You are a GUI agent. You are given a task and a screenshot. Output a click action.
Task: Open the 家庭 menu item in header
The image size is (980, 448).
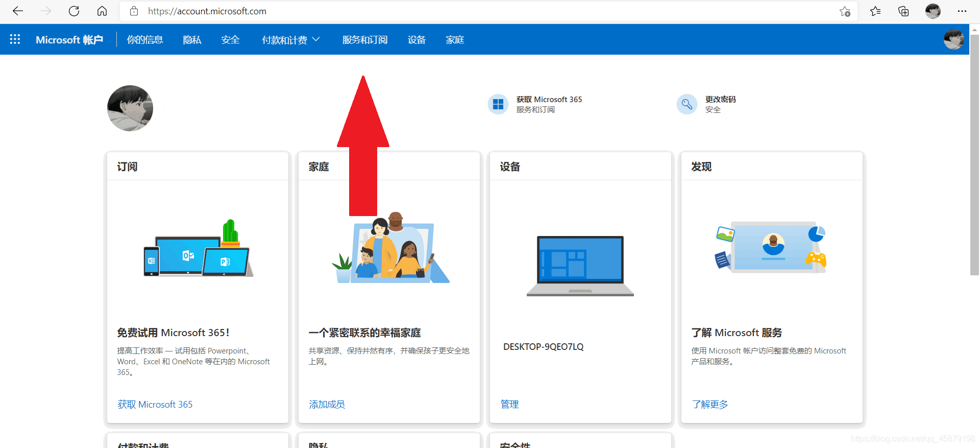coord(455,40)
